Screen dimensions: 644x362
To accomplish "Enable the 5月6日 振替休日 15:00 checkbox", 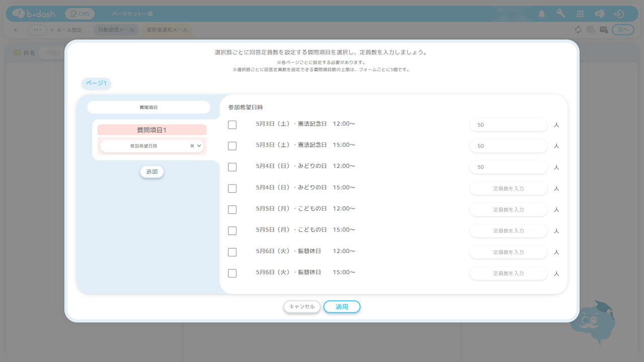I will (232, 274).
